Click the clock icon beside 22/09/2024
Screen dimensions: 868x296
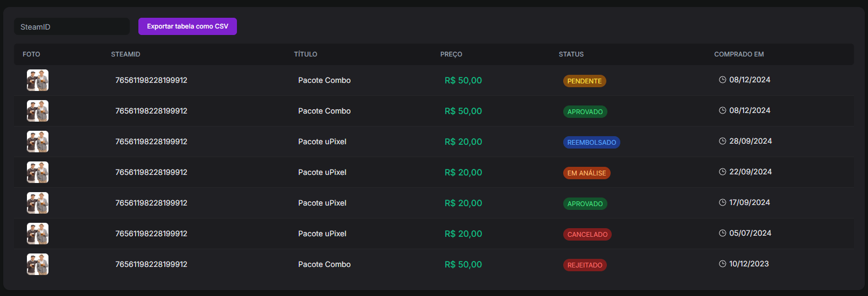point(723,172)
